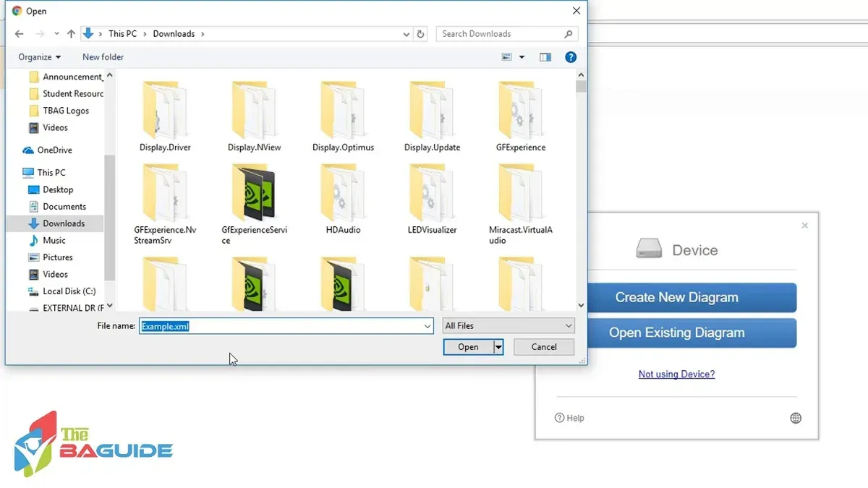Click the Open button
The image size is (868, 488).
coord(468,347)
